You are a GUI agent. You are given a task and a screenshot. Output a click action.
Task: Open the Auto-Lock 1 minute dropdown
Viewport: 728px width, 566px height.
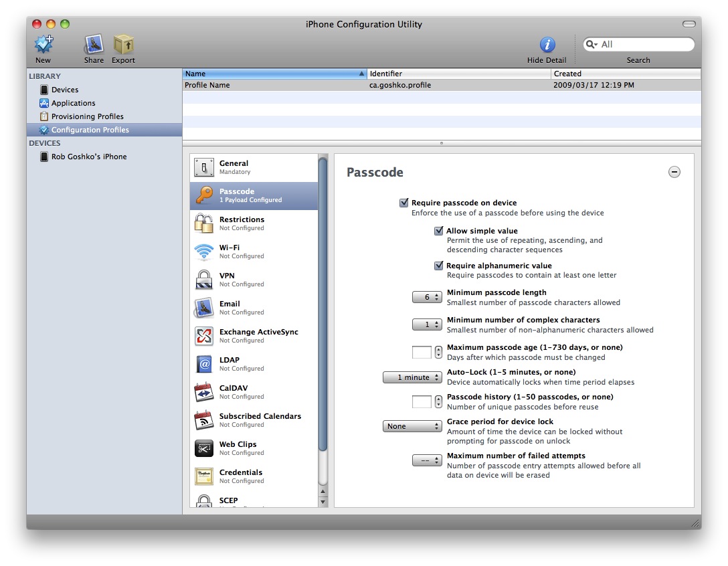click(412, 377)
